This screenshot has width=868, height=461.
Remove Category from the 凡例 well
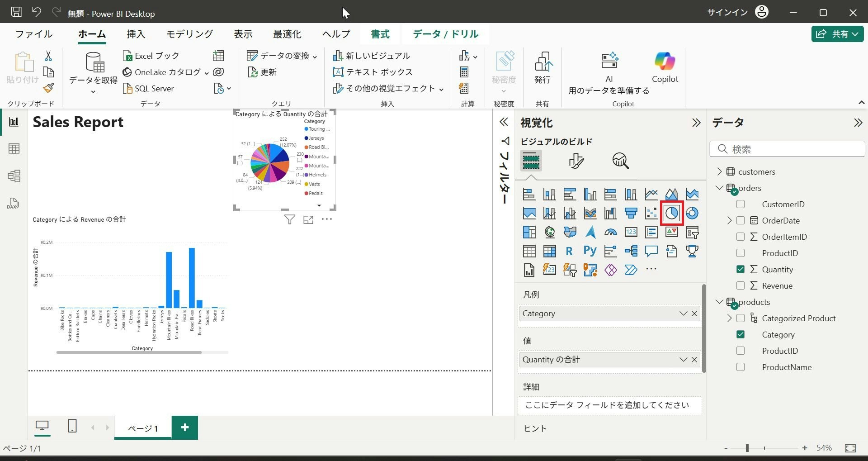[x=694, y=314]
